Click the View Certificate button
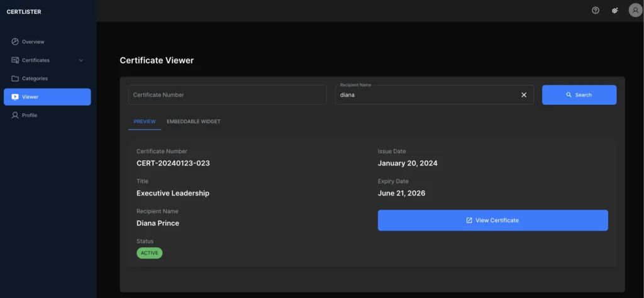 [493, 221]
